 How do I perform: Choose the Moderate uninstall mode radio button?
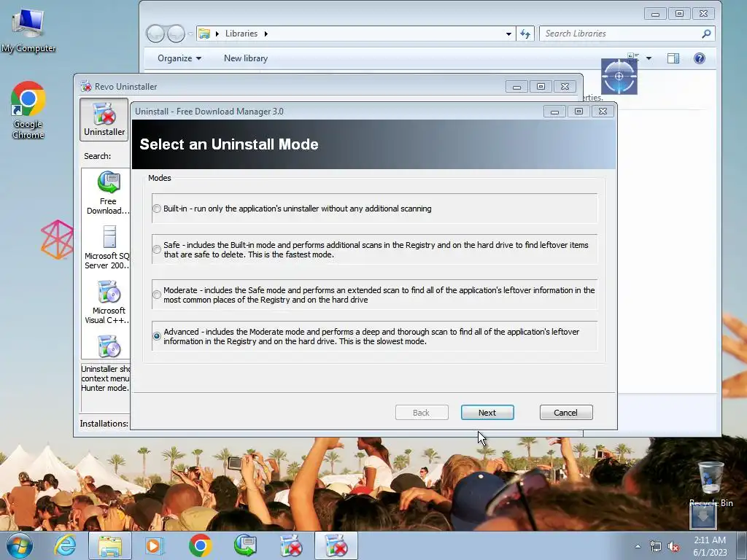(x=157, y=295)
